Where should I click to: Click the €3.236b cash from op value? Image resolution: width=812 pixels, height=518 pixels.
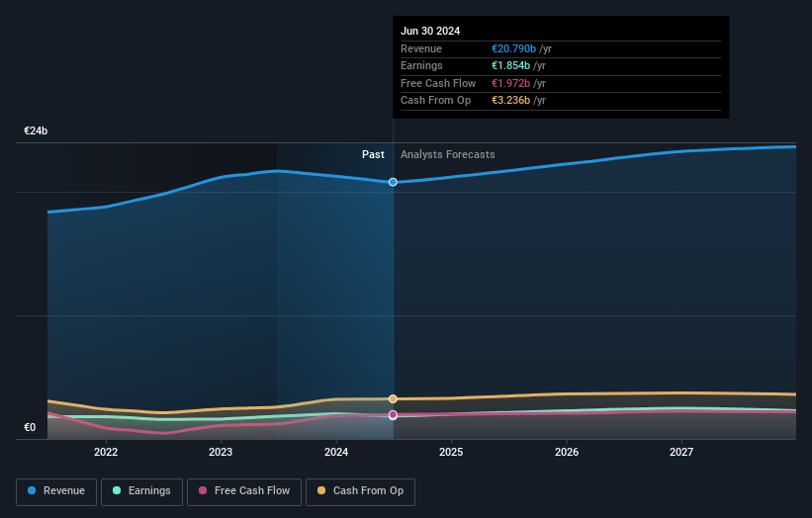510,101
